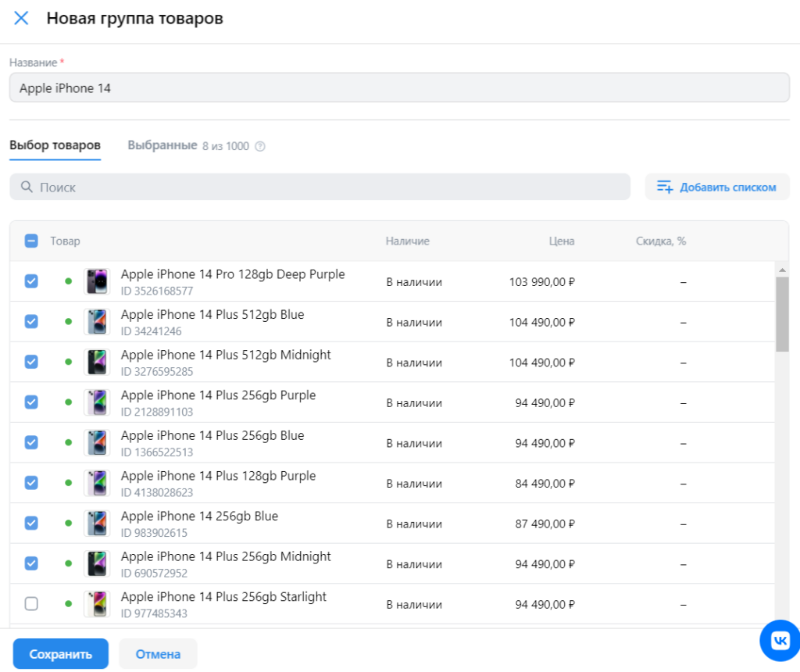Open thumbnail of iPhone 14 Plus 256gb Starlight

click(x=97, y=603)
